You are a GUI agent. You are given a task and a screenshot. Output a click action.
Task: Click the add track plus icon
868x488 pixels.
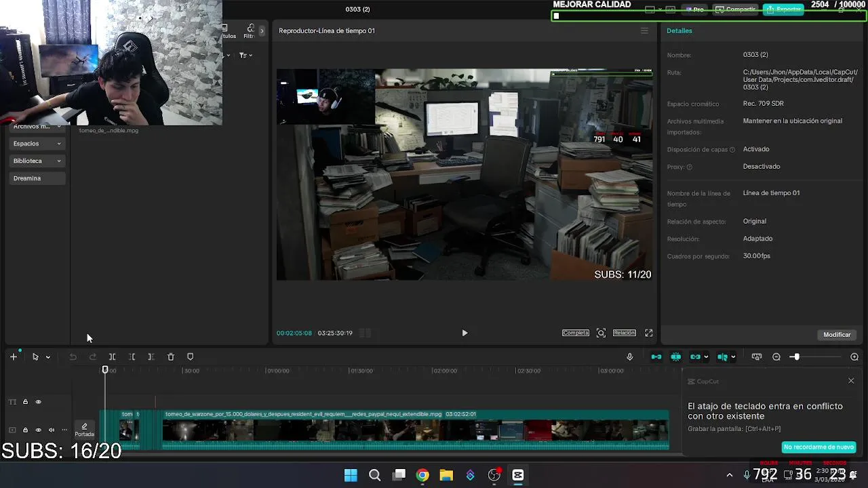click(14, 357)
